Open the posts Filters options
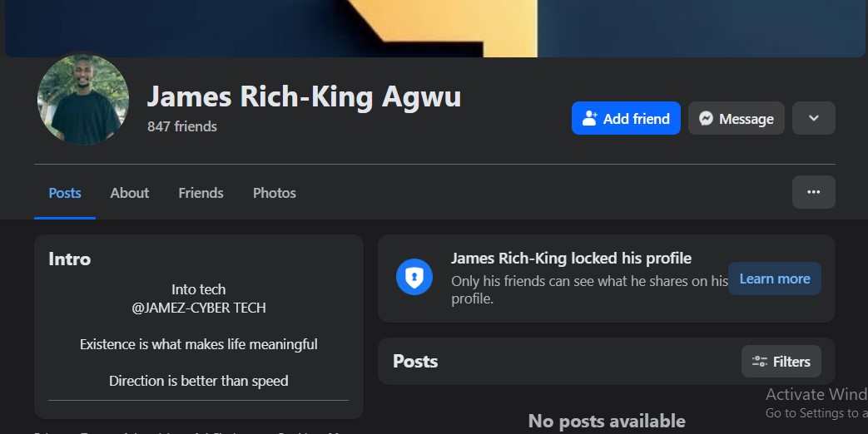 tap(781, 362)
